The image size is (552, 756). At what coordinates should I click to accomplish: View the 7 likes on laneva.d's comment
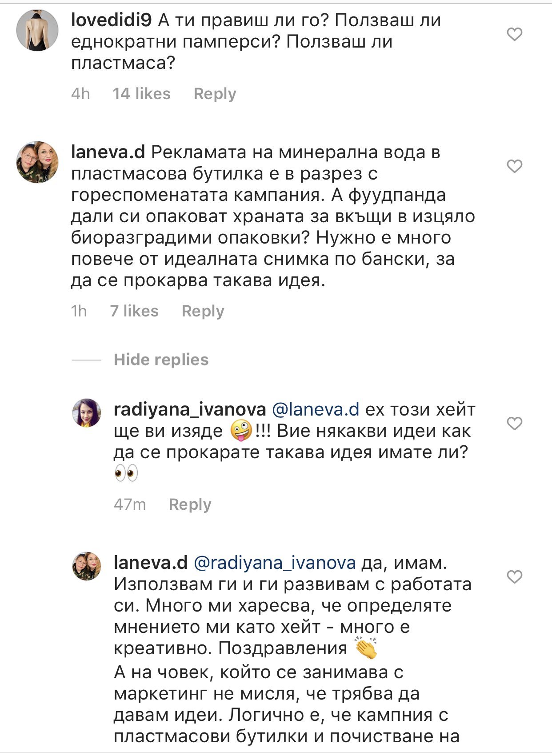point(134,311)
